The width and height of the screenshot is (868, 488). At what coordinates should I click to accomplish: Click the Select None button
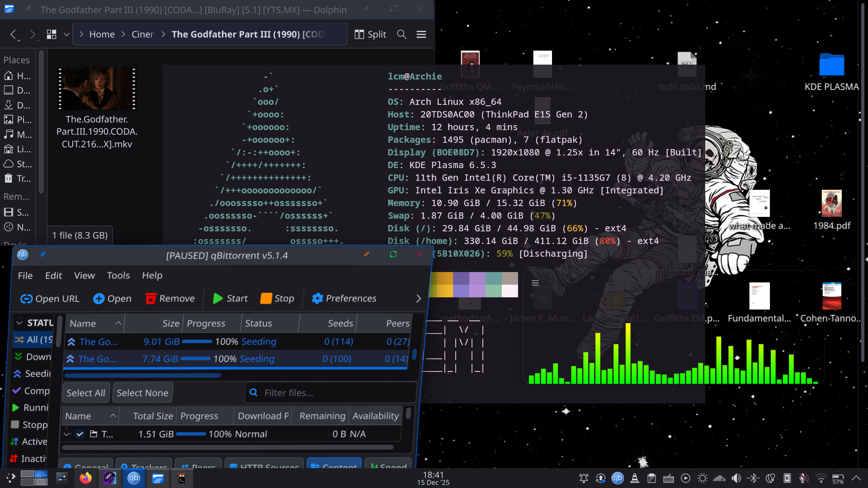(x=142, y=393)
